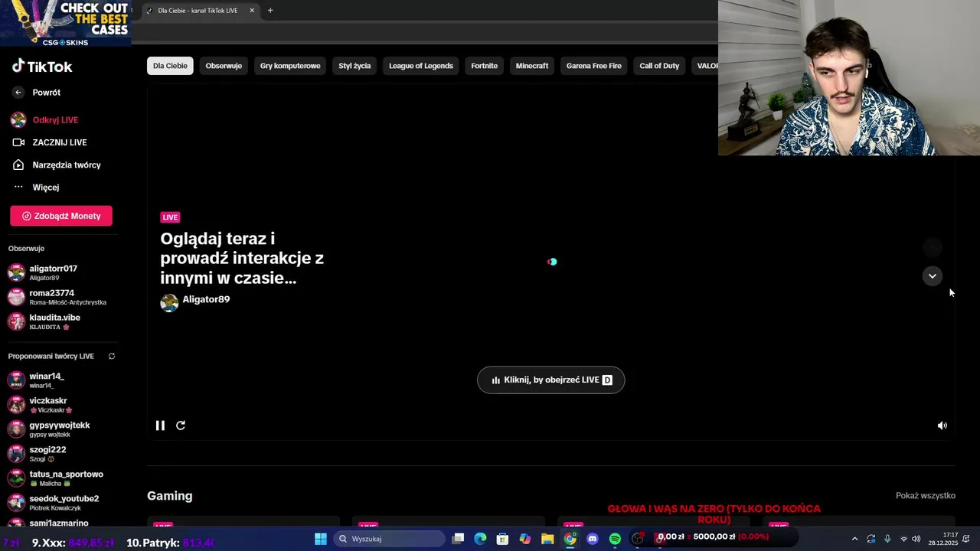Image resolution: width=980 pixels, height=551 pixels.
Task: Open a new browser tab
Action: click(270, 11)
